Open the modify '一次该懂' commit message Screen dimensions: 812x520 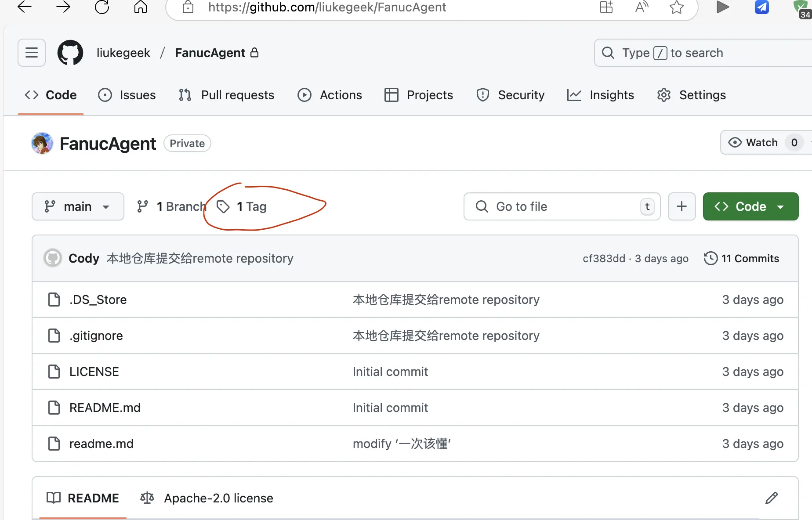402,444
